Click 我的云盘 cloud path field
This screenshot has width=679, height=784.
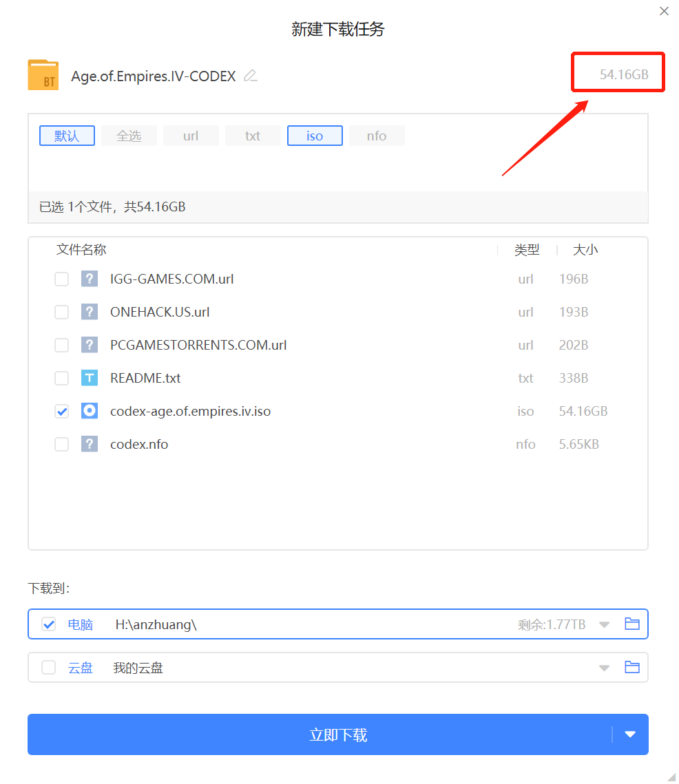tap(138, 668)
